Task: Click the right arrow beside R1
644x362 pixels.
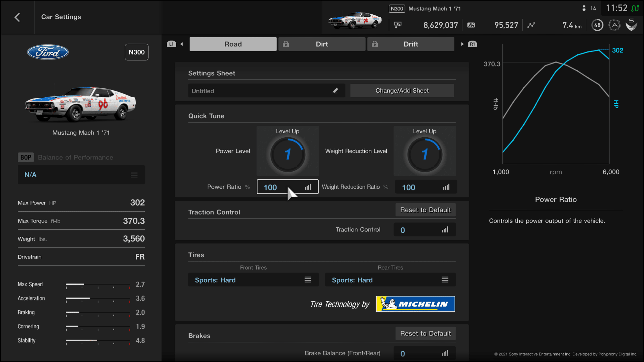Action: pyautogui.click(x=462, y=44)
